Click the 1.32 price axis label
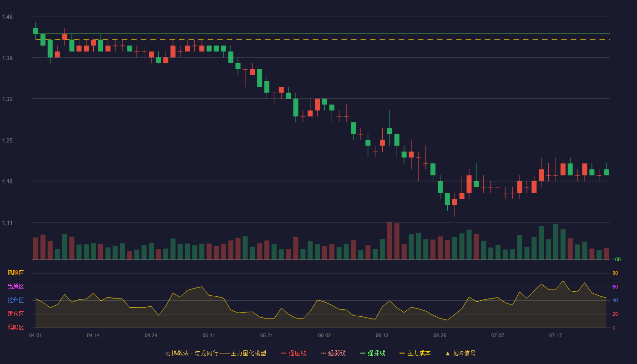This screenshot has width=637, height=364. [x=7, y=99]
